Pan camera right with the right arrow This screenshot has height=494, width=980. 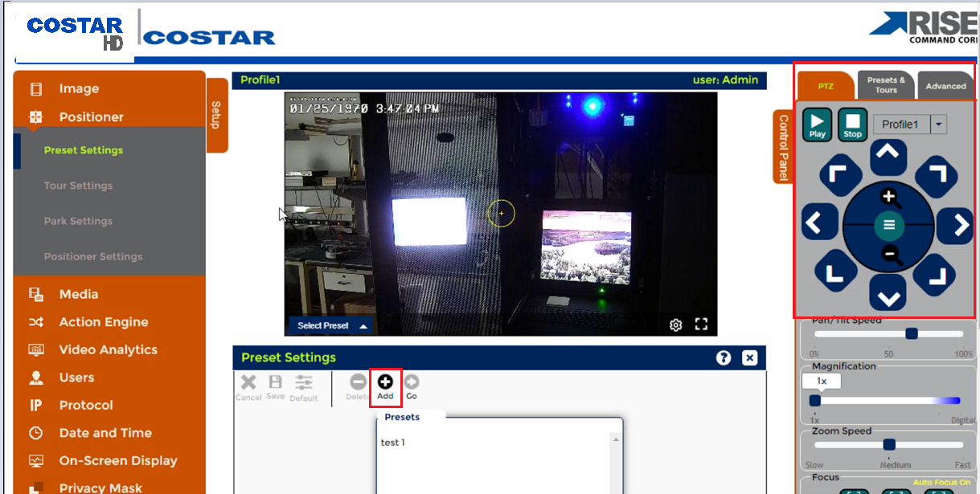point(956,224)
